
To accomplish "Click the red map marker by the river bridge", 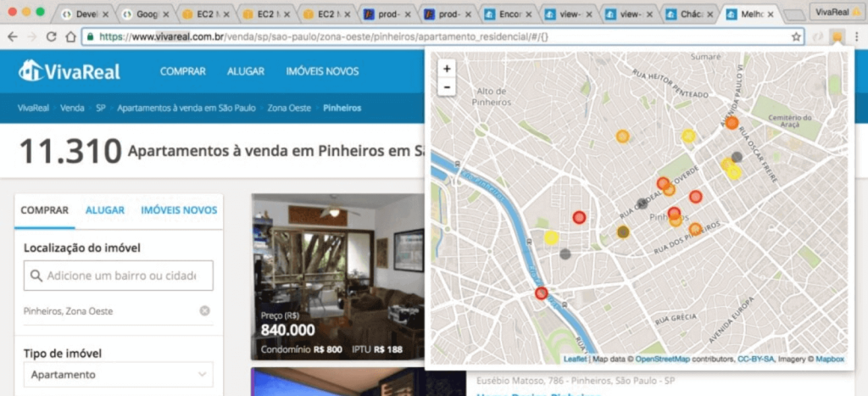I will [x=542, y=293].
